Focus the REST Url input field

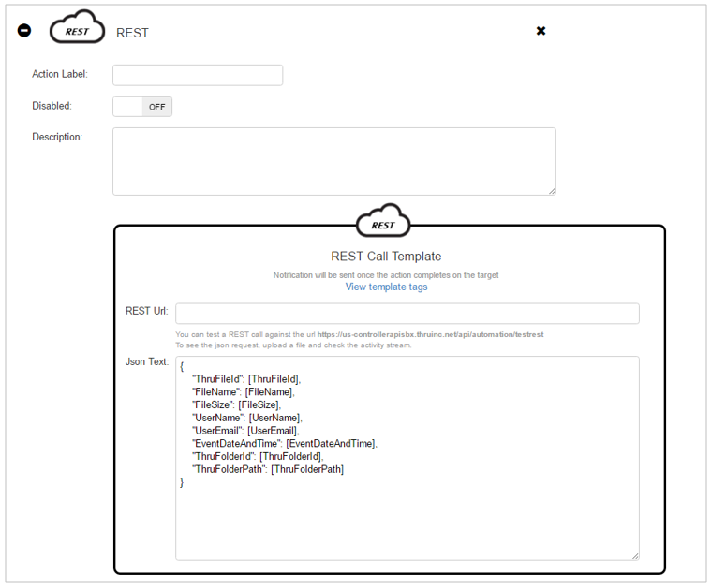pos(407,314)
